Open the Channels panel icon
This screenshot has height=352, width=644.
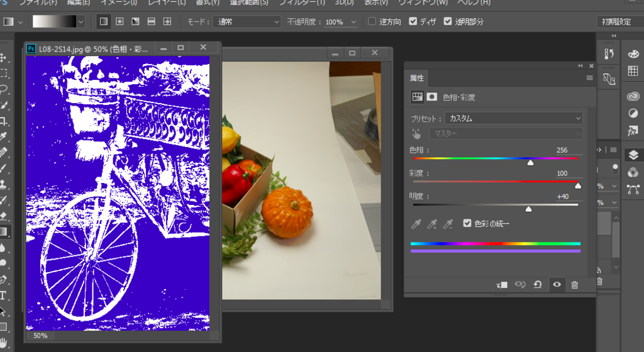tap(633, 172)
